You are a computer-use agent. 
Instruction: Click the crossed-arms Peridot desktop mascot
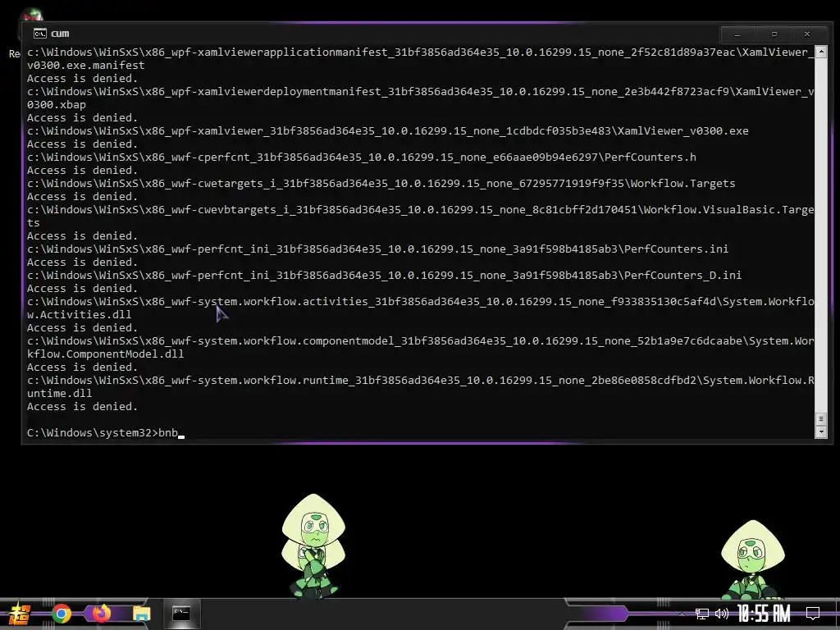(x=314, y=546)
